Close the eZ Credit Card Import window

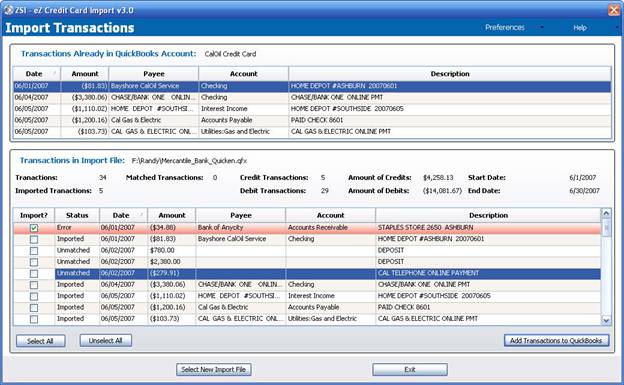pyautogui.click(x=614, y=10)
